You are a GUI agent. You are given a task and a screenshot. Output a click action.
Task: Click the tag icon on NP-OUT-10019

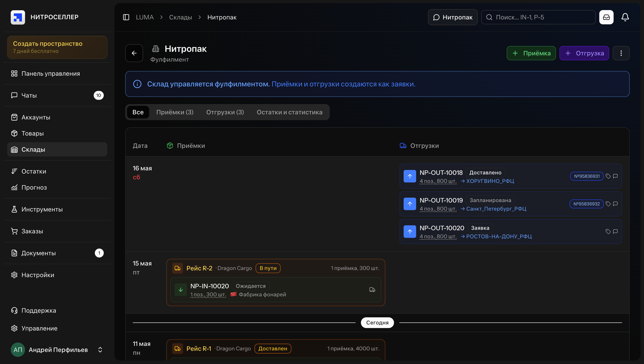pyautogui.click(x=608, y=204)
